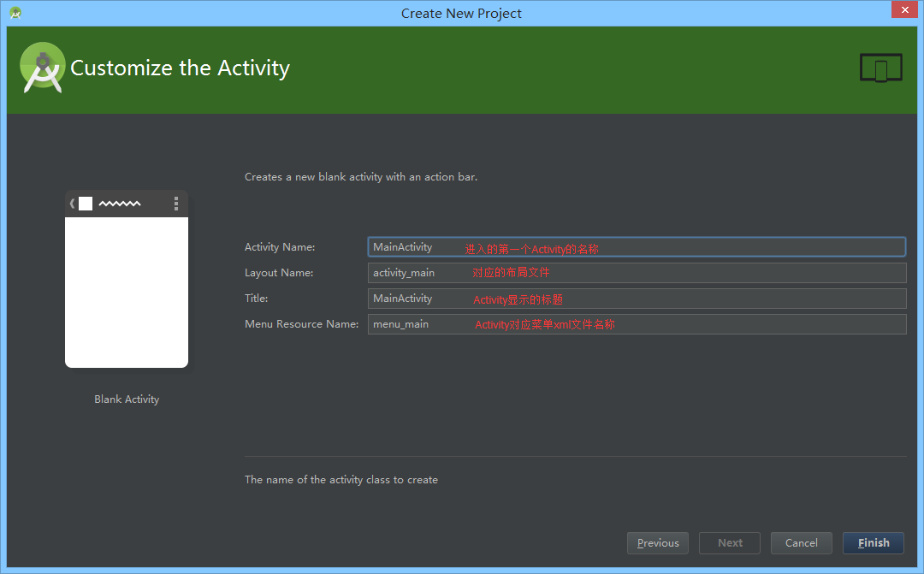Click the Next button
This screenshot has width=924, height=574.
pyautogui.click(x=729, y=542)
